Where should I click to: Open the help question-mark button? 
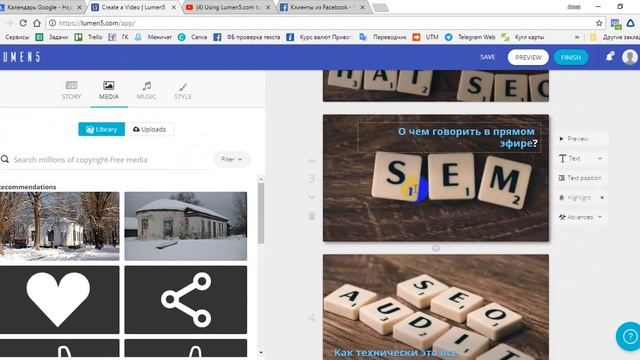(630, 336)
